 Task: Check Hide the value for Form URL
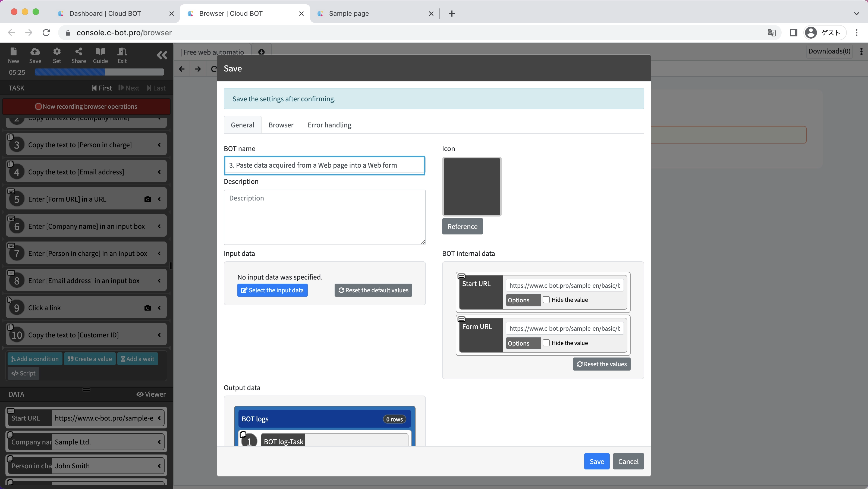click(x=546, y=343)
